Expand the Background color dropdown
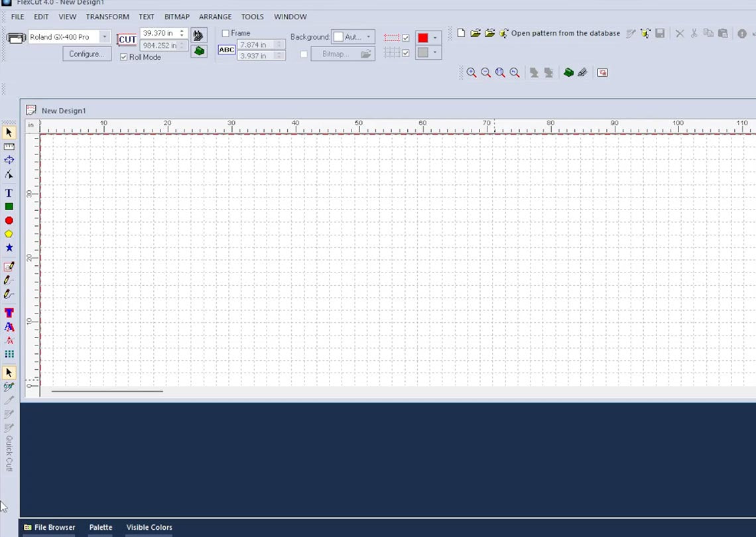 coord(369,37)
